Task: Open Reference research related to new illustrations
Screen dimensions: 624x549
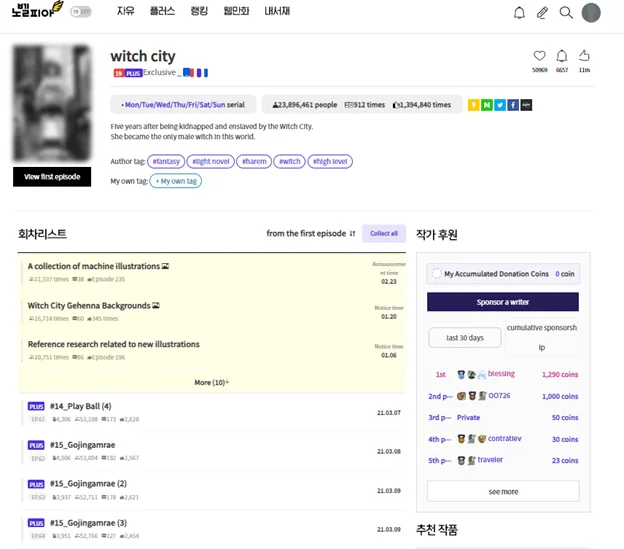Action: point(113,344)
